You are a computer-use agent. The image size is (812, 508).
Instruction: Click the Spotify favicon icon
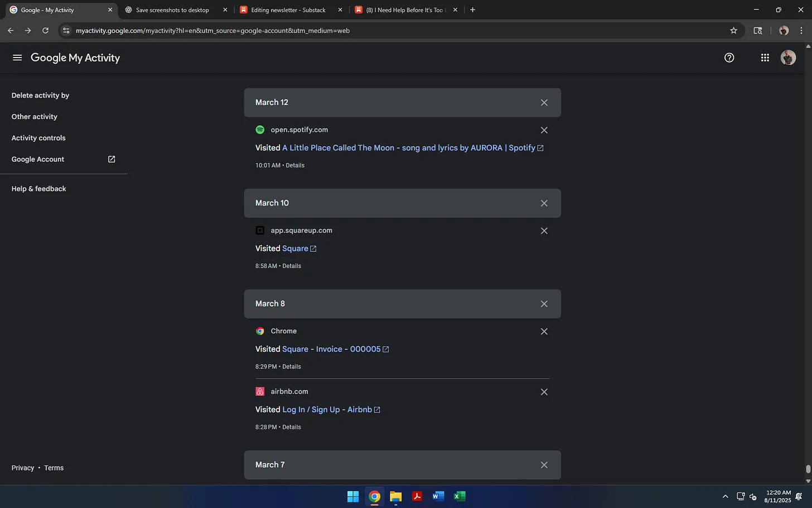[x=260, y=130]
